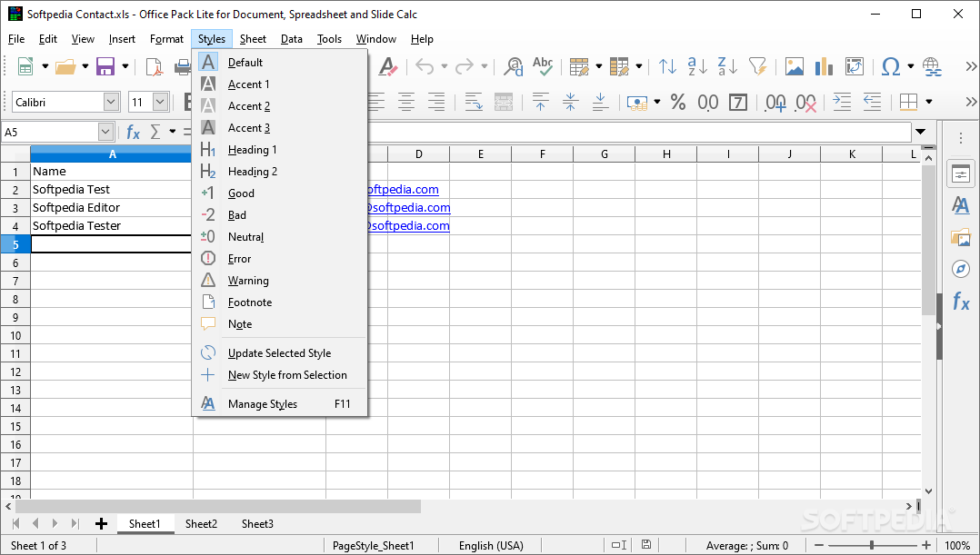Open the Special Character dropdown arrow
This screenshot has width=980, height=555.
(x=911, y=66)
